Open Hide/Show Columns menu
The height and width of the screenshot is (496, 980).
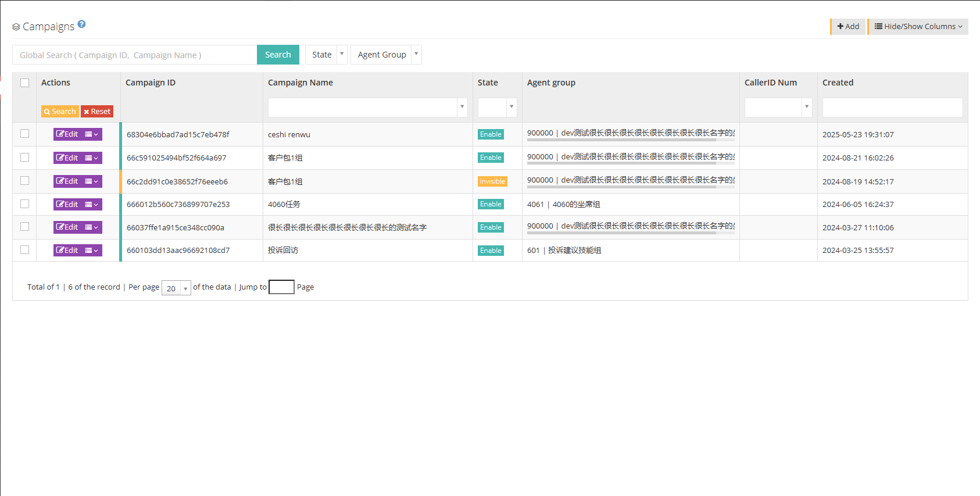tap(918, 26)
